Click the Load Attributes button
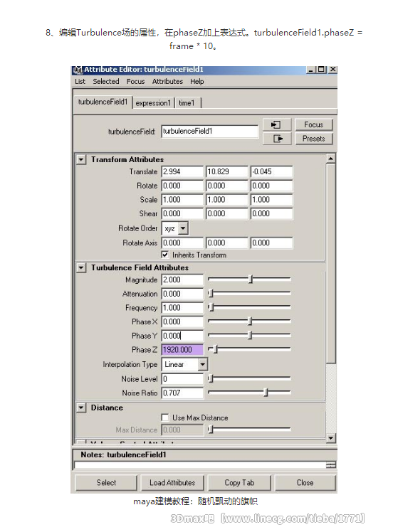 (x=172, y=482)
